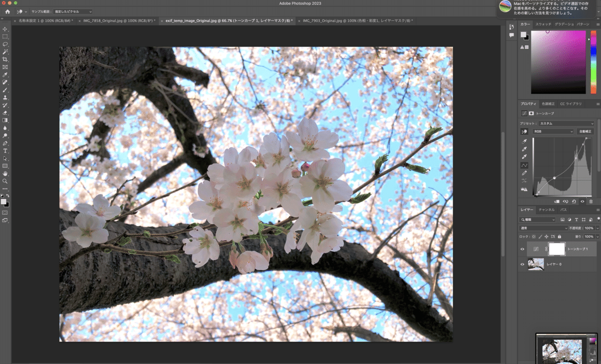Click the 自動補正 button
Image resolution: width=601 pixels, height=364 pixels.
(x=585, y=131)
